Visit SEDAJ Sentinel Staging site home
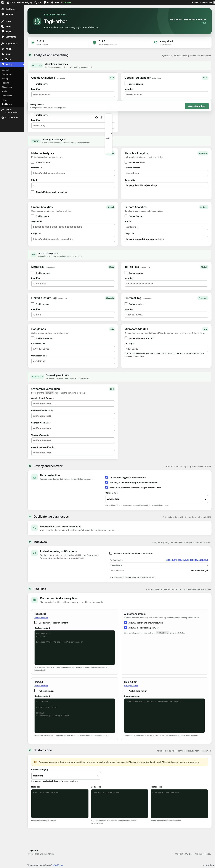 [x=19, y=2]
